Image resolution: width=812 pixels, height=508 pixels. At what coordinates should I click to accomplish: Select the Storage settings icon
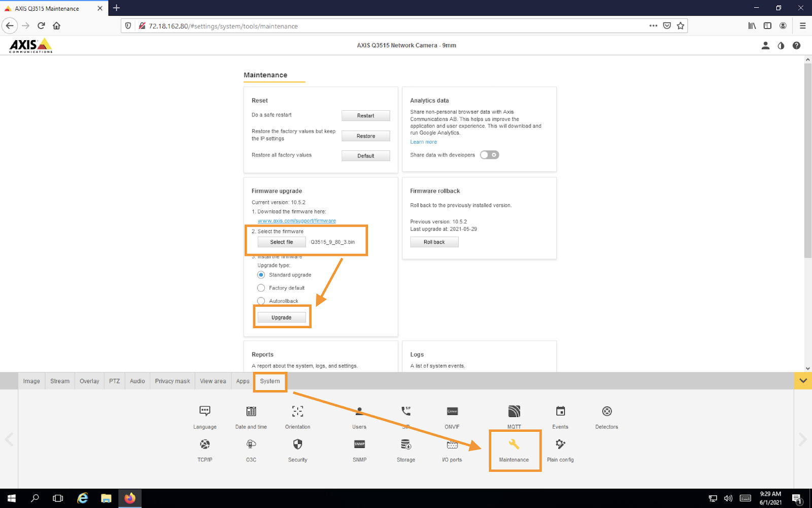(405, 447)
